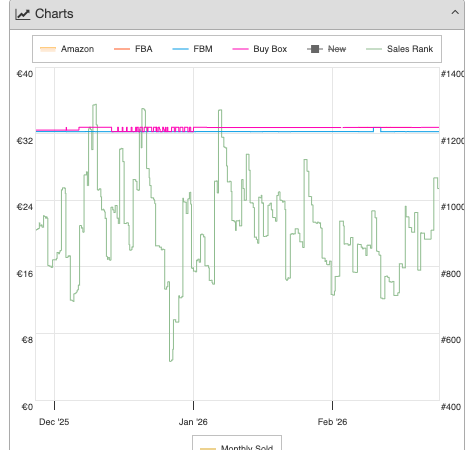Toggle the FBM series in the legend
Viewport: 474px width, 450px height.
coord(192,49)
